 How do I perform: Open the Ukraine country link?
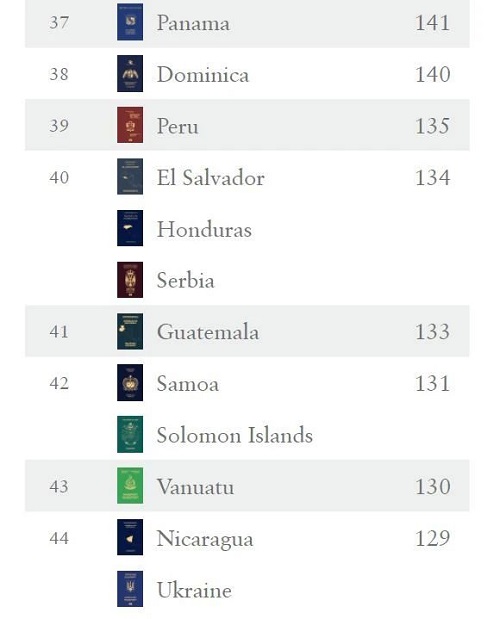[194, 590]
